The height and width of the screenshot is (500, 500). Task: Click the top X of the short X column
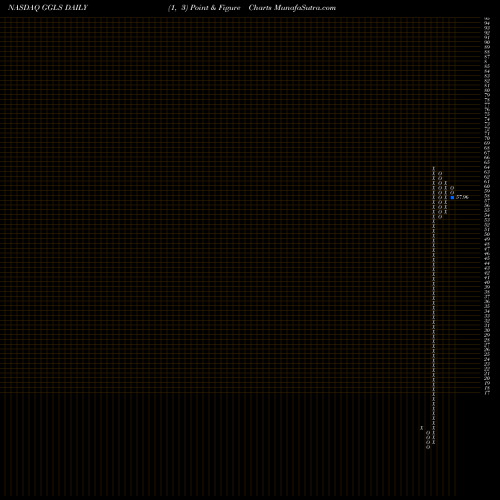click(446, 183)
